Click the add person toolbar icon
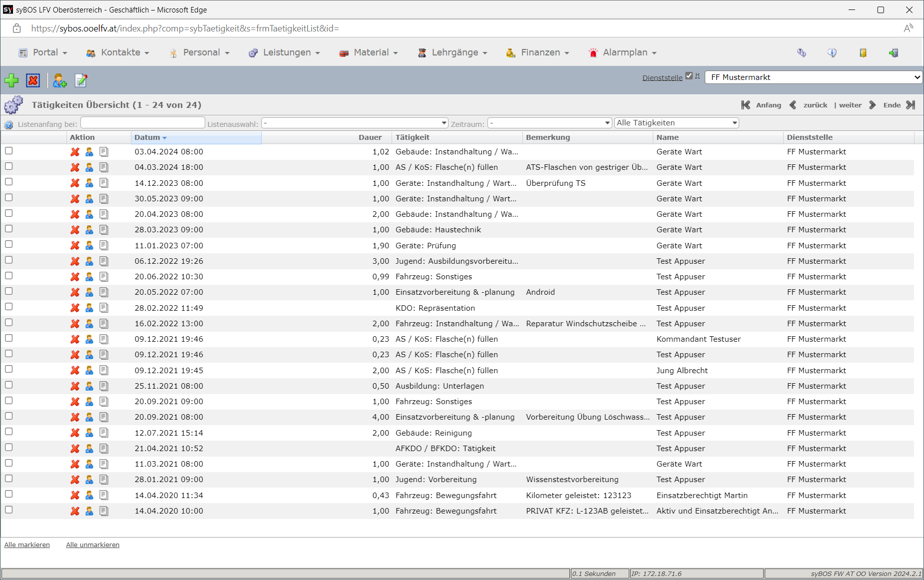The height and width of the screenshot is (580, 924). 60,80
